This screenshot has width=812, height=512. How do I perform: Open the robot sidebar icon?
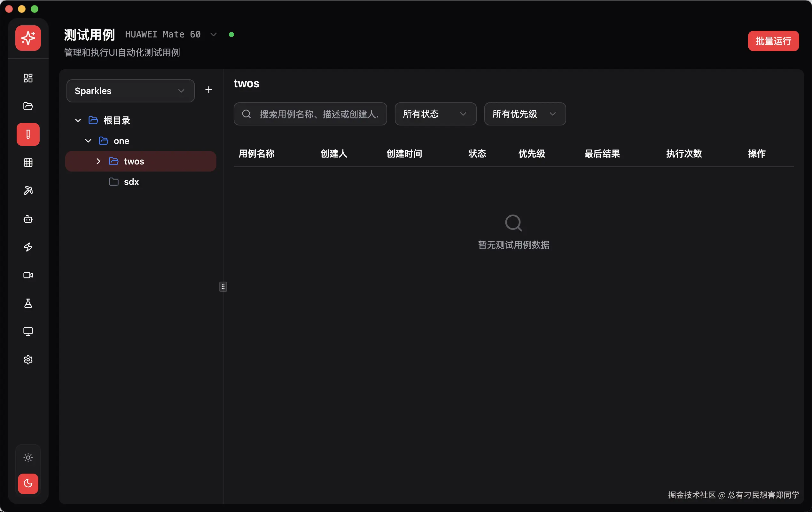(28, 219)
